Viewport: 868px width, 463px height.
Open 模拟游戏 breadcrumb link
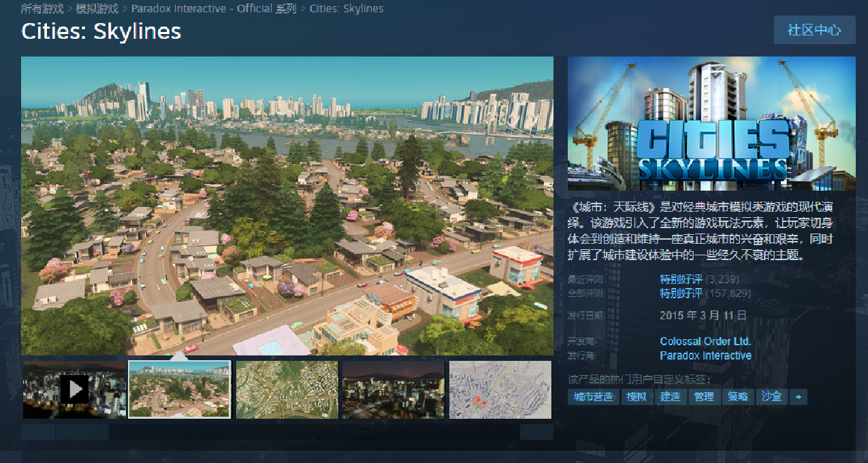click(97, 9)
